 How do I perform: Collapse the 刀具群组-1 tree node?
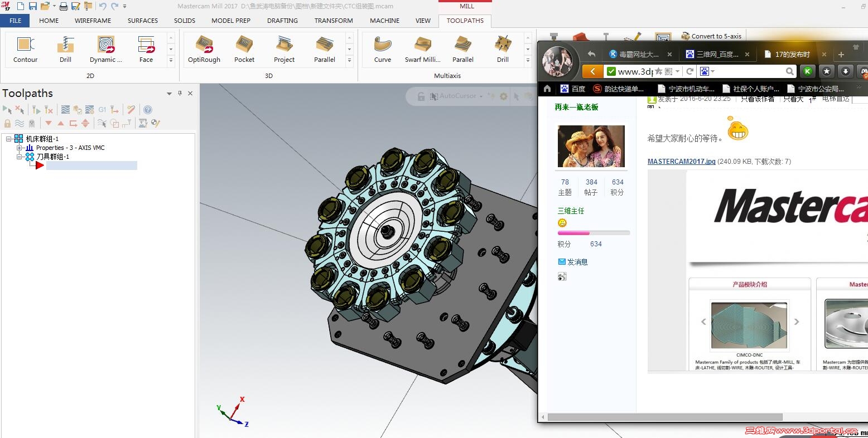pyautogui.click(x=19, y=157)
